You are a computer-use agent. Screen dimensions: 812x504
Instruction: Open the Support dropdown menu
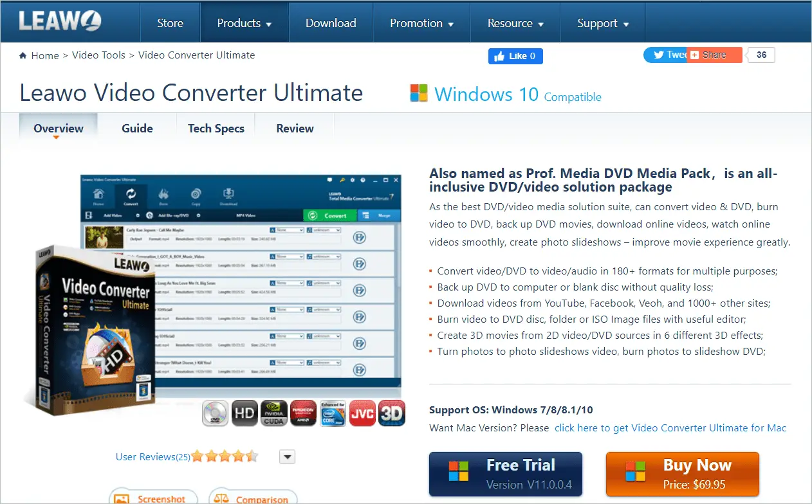[603, 23]
